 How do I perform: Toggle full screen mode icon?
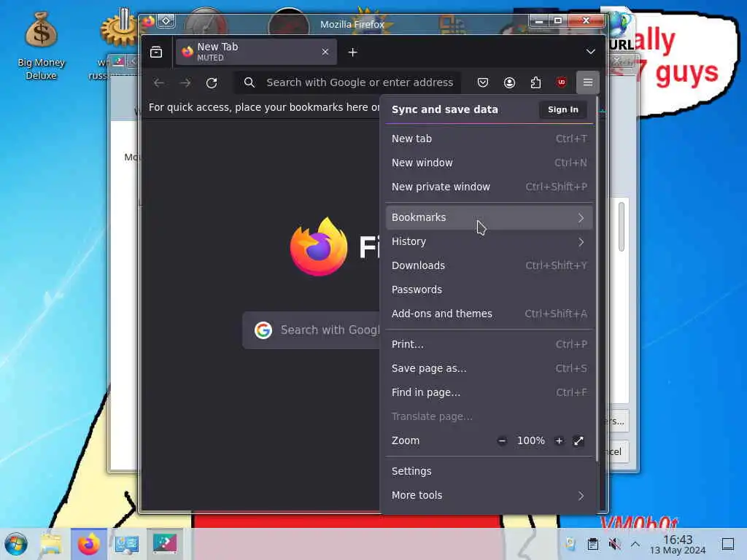pos(578,441)
